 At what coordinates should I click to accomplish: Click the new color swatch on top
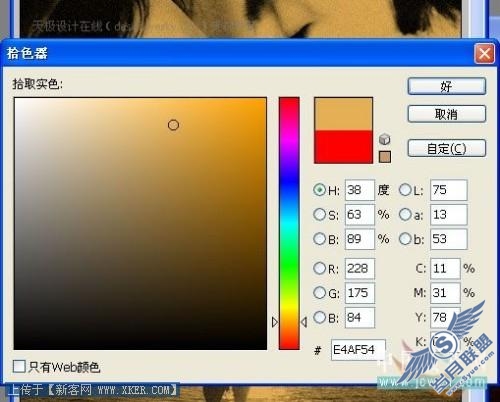(343, 114)
